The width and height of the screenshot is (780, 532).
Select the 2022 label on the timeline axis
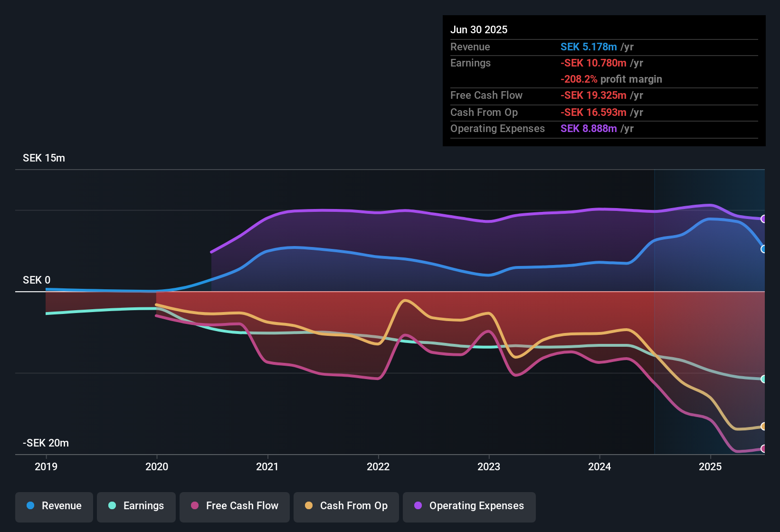tap(378, 466)
